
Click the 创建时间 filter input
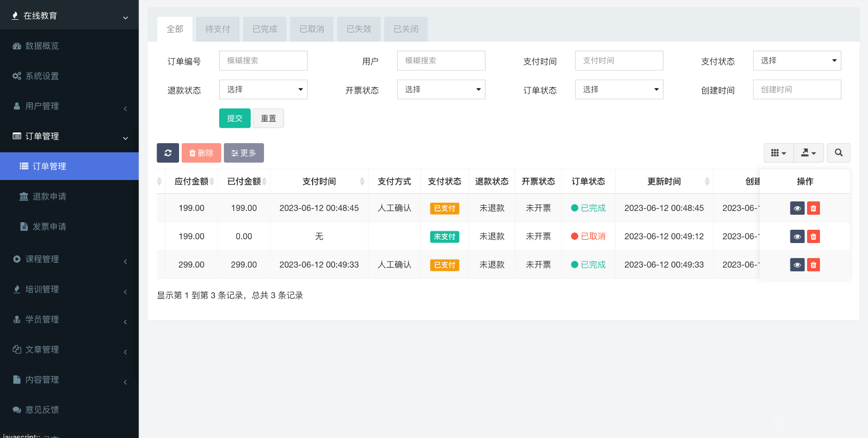click(x=797, y=89)
